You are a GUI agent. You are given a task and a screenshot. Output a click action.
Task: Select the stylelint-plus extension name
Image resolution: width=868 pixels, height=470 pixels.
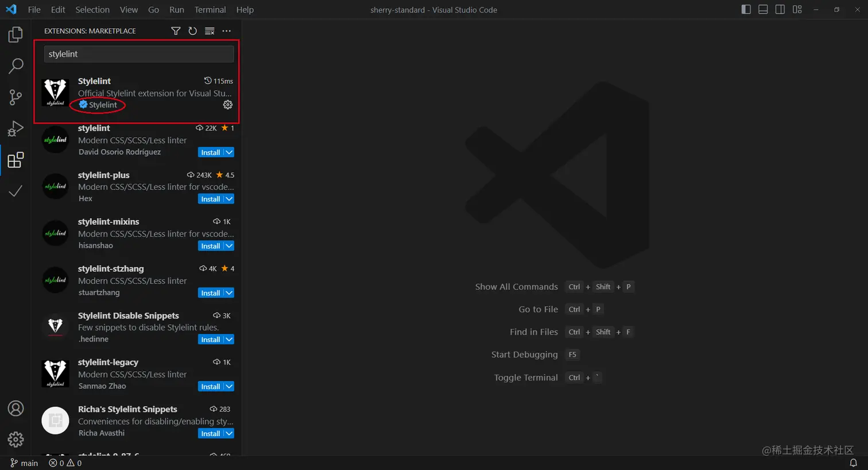point(104,175)
